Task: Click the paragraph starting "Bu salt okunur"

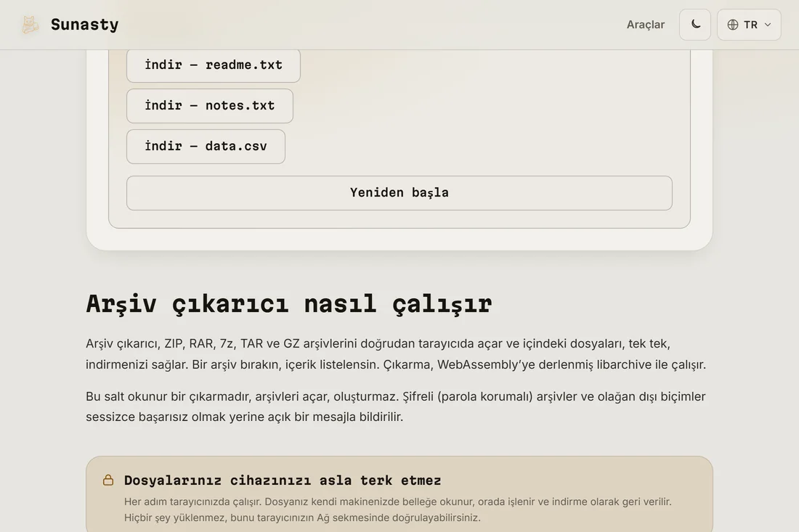Action: coord(395,406)
